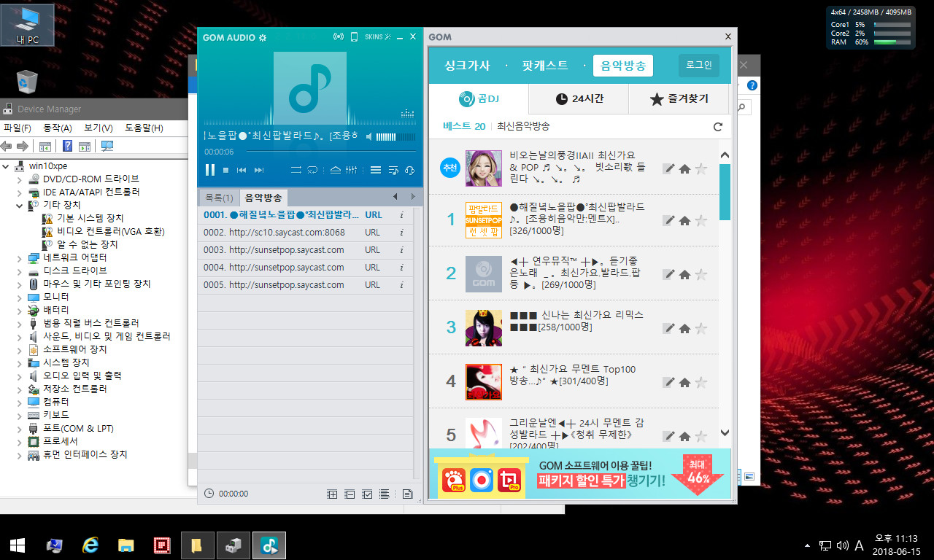Select the 음악방송 playlist tab

click(263, 198)
